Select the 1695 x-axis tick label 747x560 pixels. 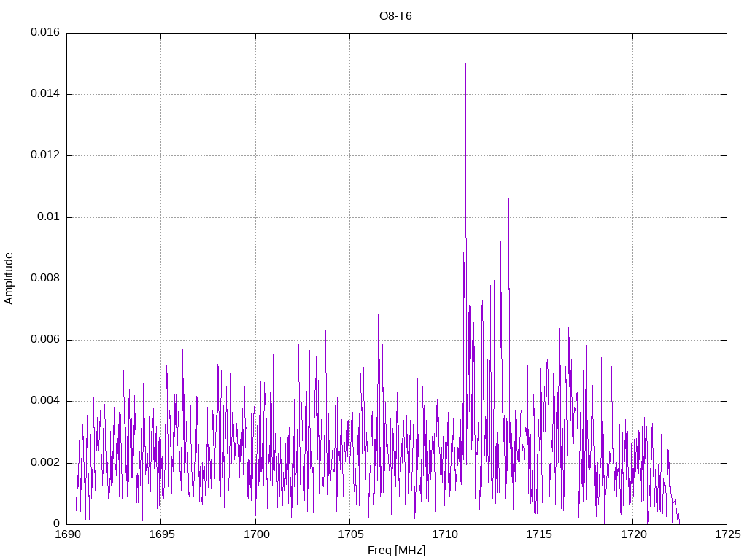(161, 534)
